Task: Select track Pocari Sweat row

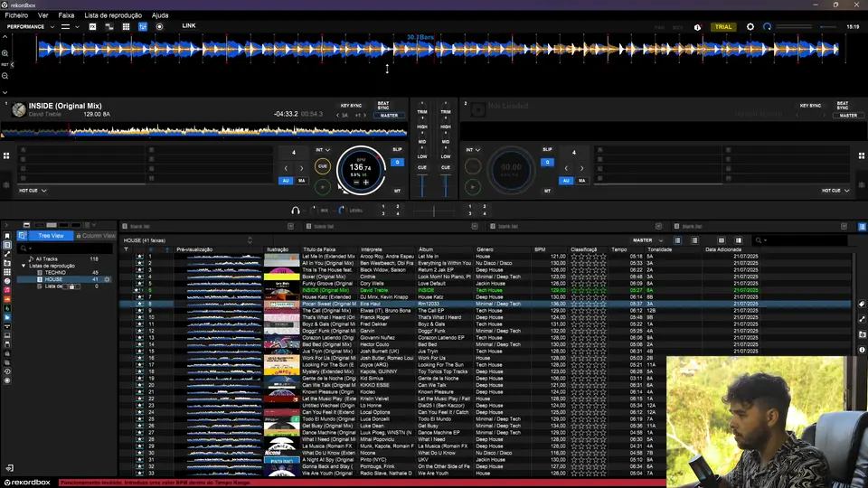Action: point(485,304)
